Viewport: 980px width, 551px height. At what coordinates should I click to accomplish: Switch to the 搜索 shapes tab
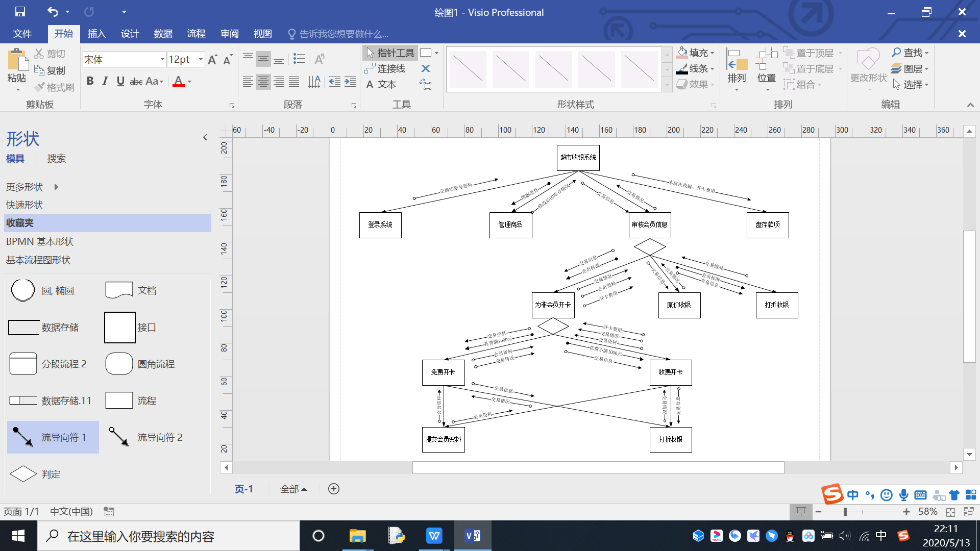click(x=57, y=159)
